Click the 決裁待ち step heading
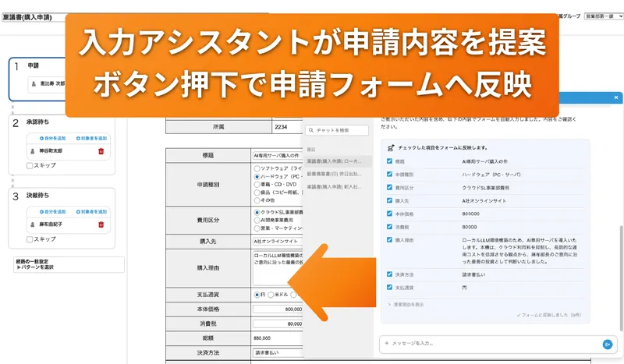This screenshot has width=624, height=364. (37, 196)
